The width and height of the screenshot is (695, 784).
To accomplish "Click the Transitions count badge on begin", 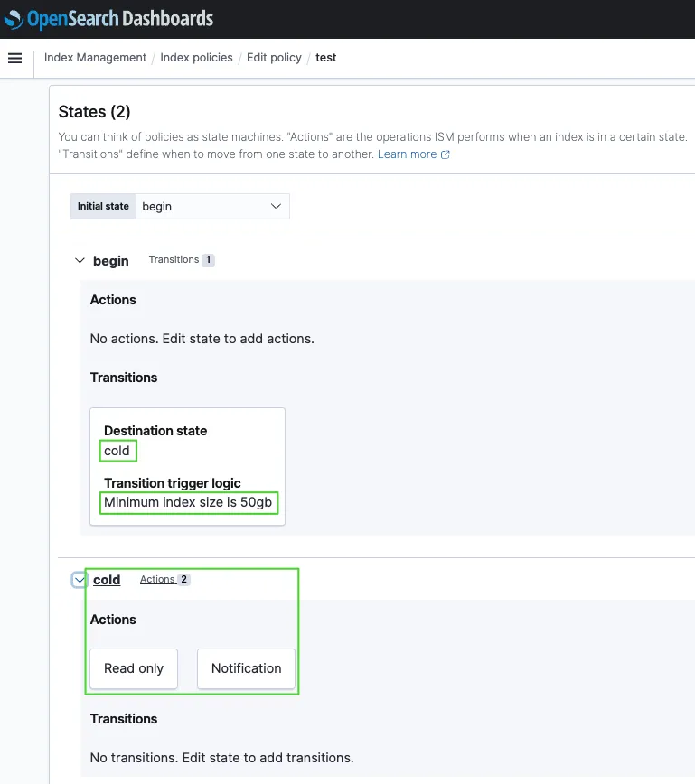I will 208,260.
